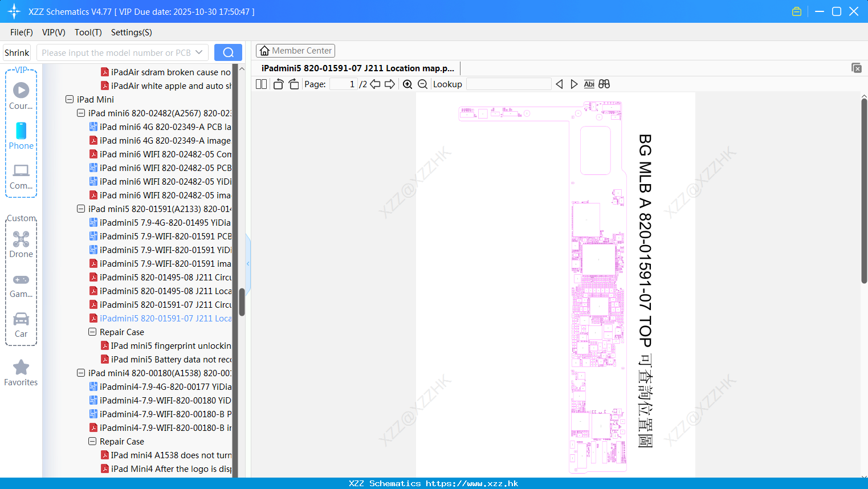This screenshot has height=489, width=868.
Task: Open iPadmini5 820-01591-07 J211 Circuit file
Action: 160,304
